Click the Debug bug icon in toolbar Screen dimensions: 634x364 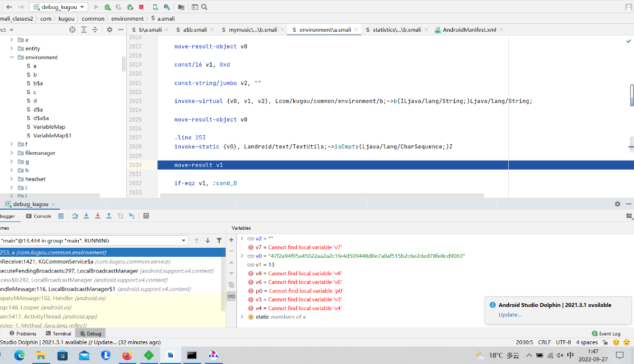[x=108, y=7]
